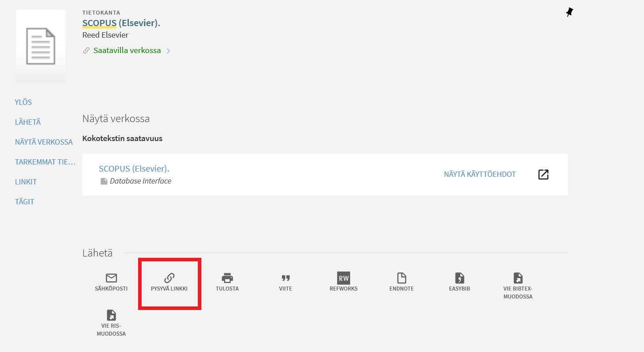Send record to EasyBib

tap(459, 282)
